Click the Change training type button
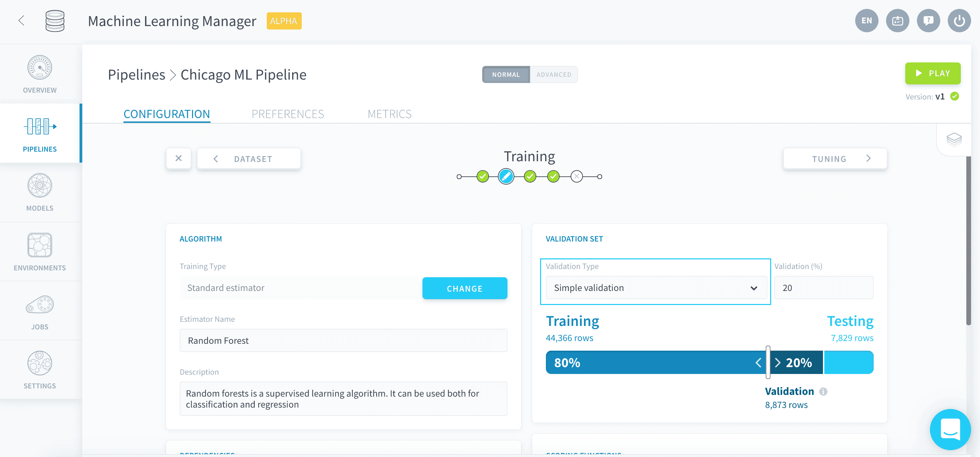 (x=465, y=288)
